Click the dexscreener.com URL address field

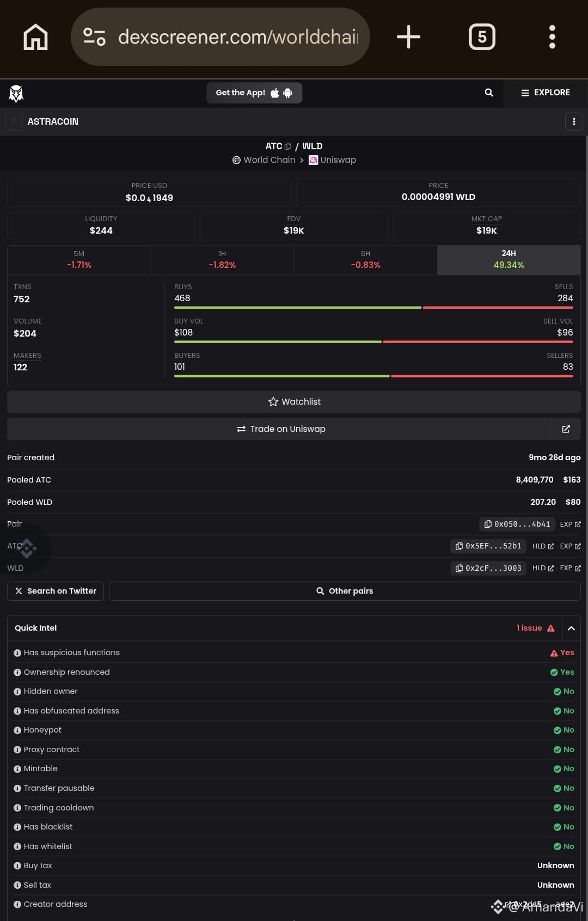coord(238,37)
